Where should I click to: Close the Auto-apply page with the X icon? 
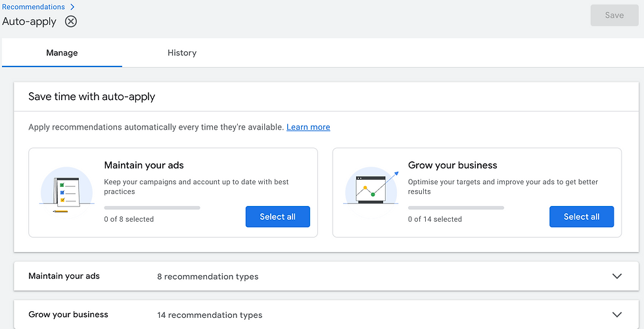(71, 21)
